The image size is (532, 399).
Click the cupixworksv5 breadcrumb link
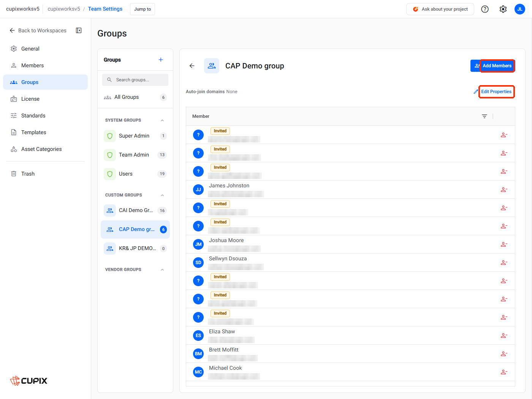(64, 9)
